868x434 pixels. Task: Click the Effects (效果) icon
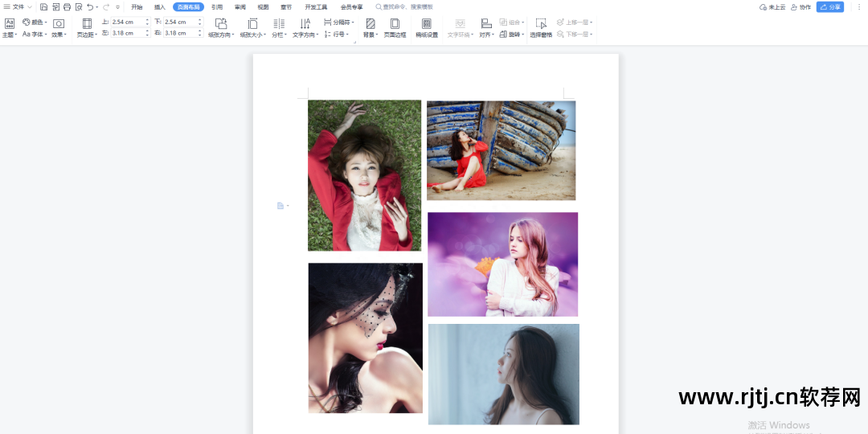tap(59, 28)
